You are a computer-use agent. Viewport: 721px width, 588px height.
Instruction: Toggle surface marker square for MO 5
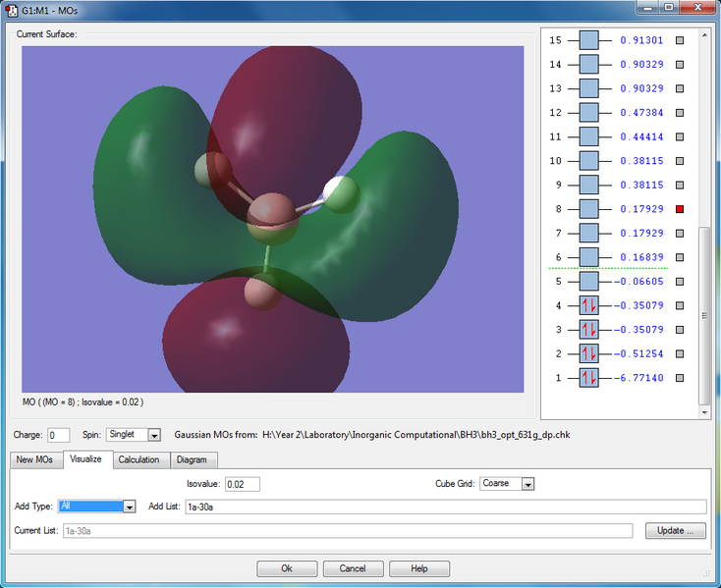679,282
